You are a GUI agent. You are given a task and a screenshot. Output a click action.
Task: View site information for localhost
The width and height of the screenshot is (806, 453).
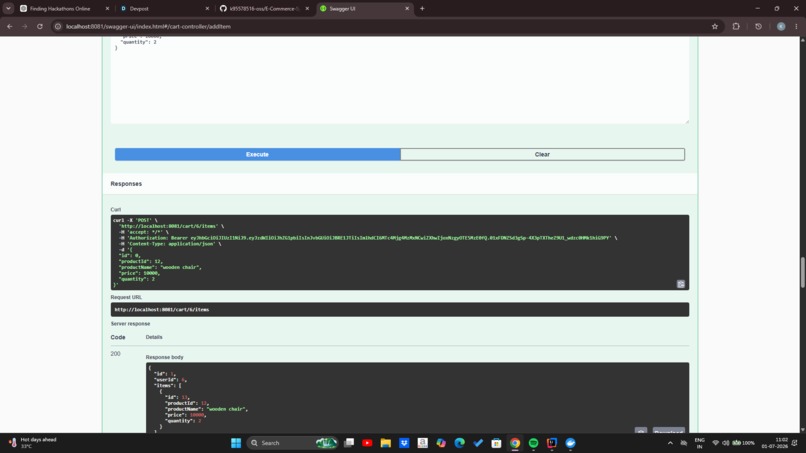(58, 26)
